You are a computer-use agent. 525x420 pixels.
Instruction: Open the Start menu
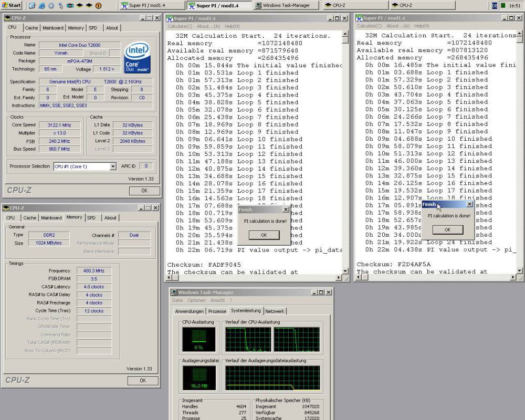pyautogui.click(x=12, y=5)
